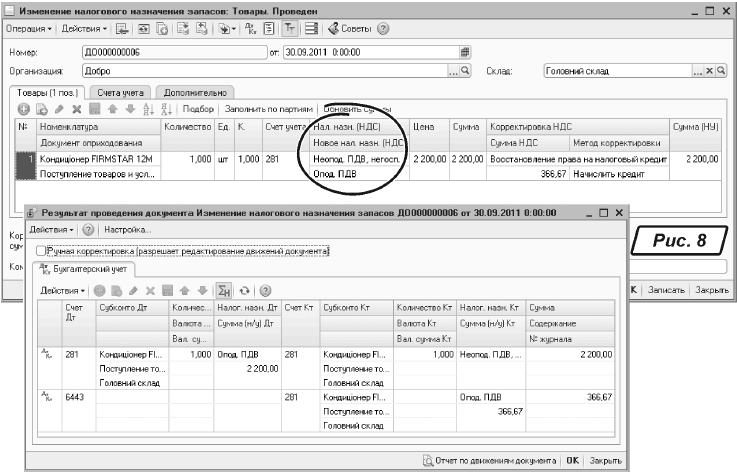Open the Склад selection list

click(x=697, y=71)
